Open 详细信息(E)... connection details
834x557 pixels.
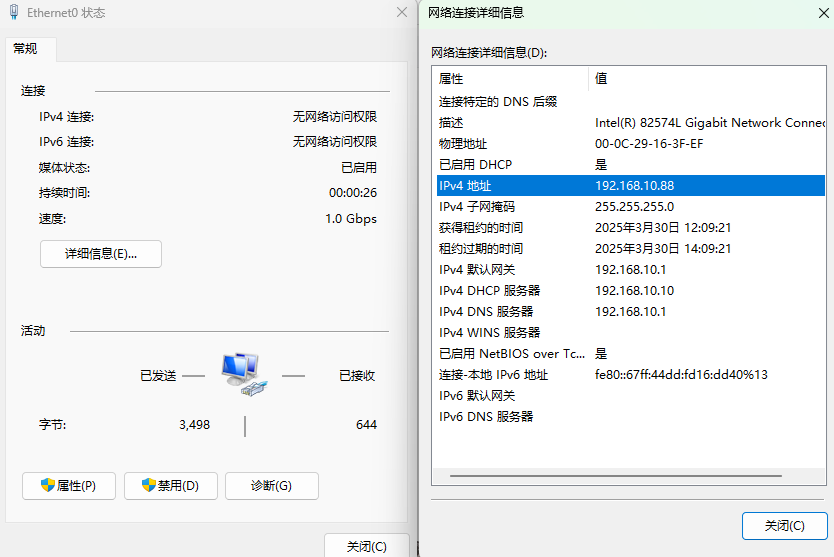pos(100,254)
